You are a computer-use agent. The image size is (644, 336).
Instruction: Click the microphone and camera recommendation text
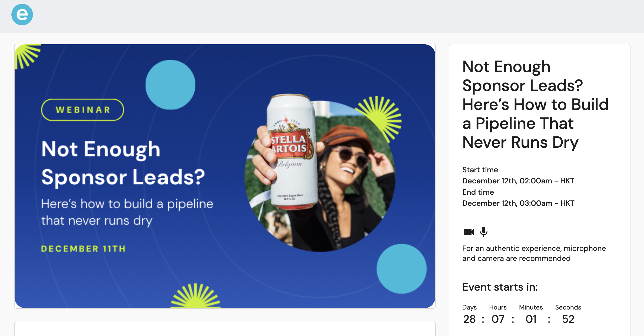(534, 253)
